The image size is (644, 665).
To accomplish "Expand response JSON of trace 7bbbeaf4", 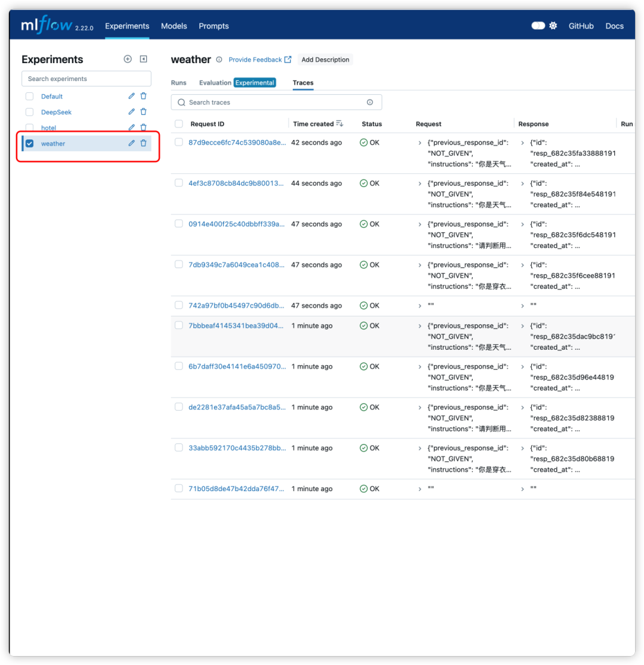I will (x=522, y=326).
